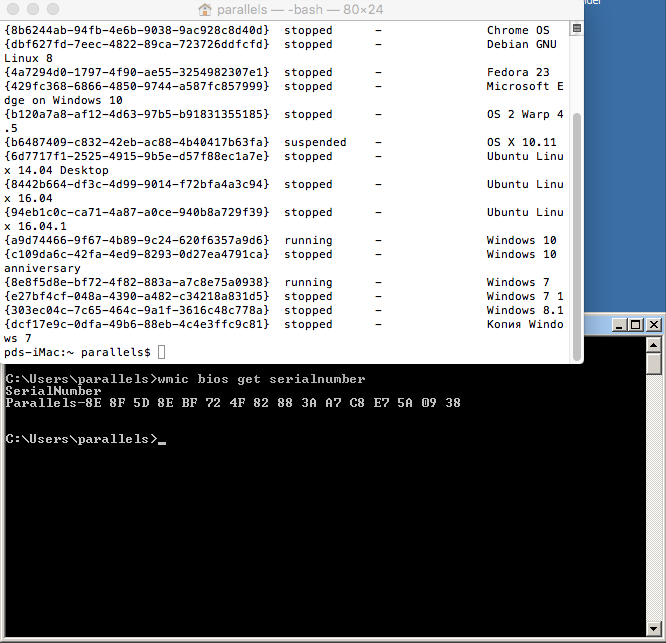Minimize the Windows command prompt window
Screen dimensions: 666x643
pos(619,325)
